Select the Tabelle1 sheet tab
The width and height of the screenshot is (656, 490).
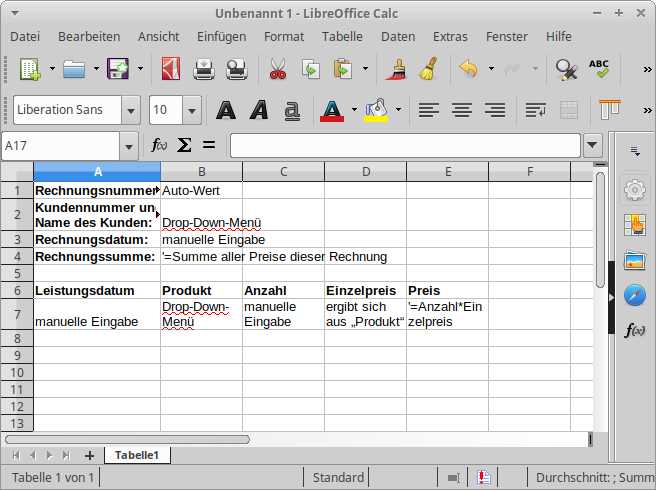(137, 455)
